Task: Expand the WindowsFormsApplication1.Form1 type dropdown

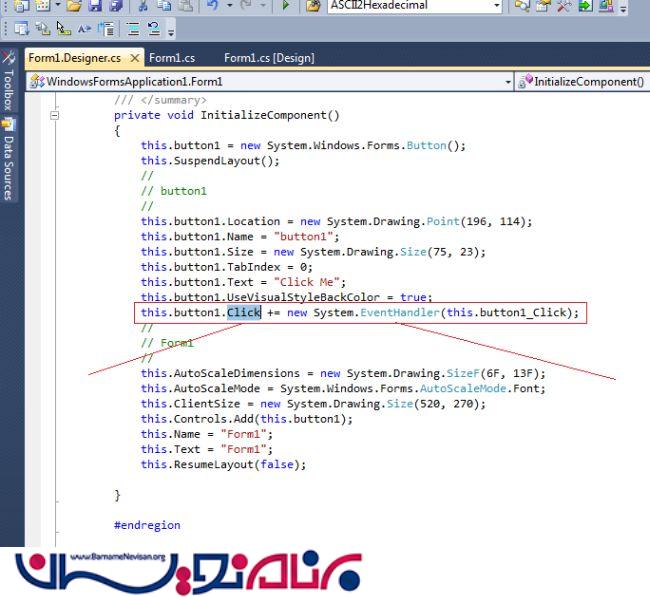Action: [x=507, y=82]
